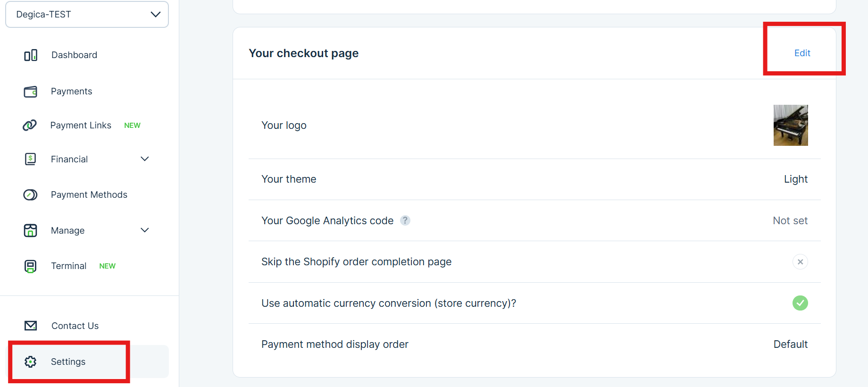The width and height of the screenshot is (868, 387).
Task: Click the Settings gear icon
Action: coord(31,362)
